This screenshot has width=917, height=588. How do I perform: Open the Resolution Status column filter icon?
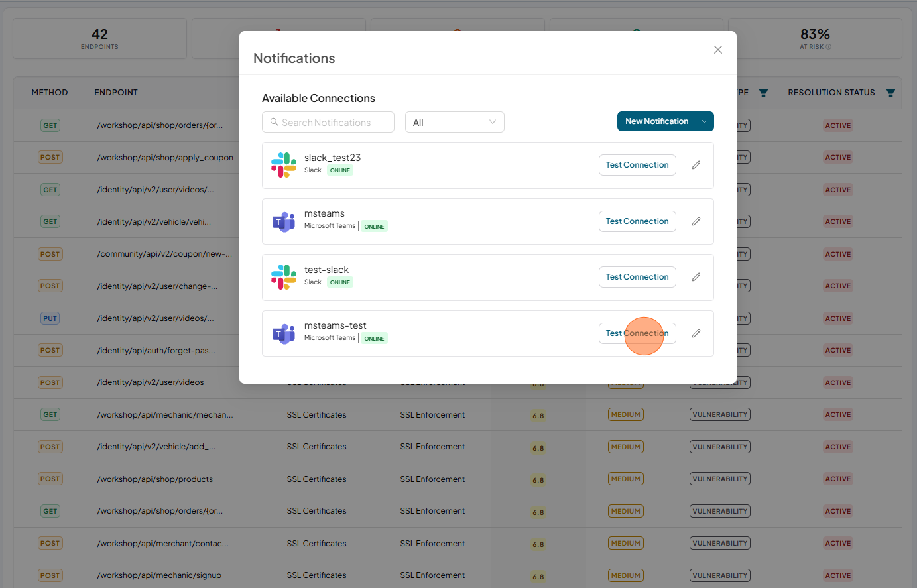(x=890, y=93)
